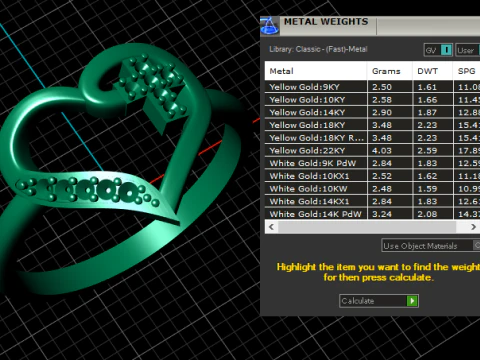Select the Yellow Gold:9KY row

372,87
